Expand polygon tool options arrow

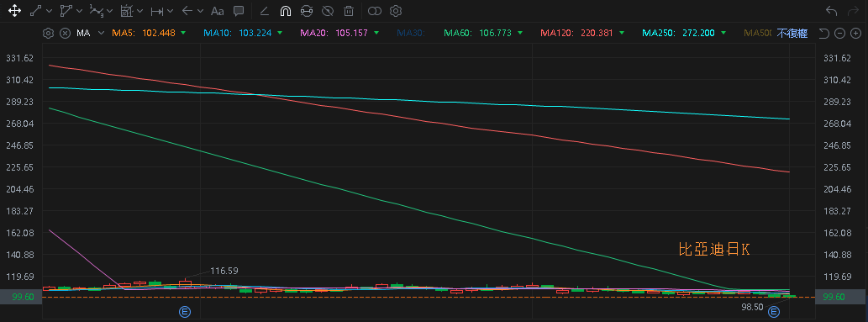[80, 11]
